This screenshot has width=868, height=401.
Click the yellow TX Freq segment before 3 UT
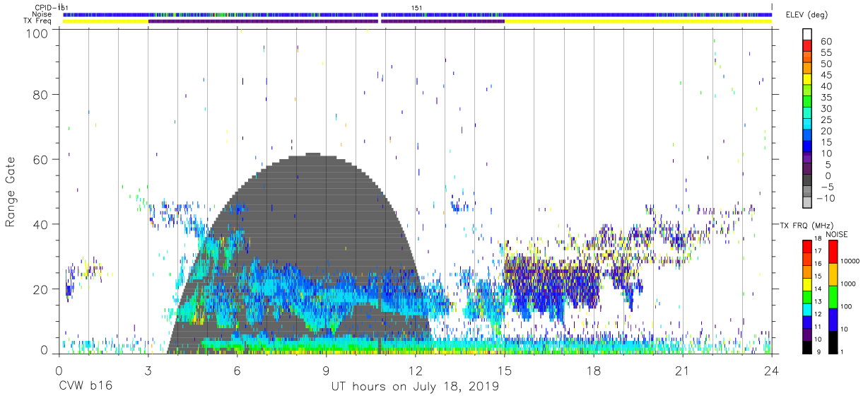coord(105,21)
